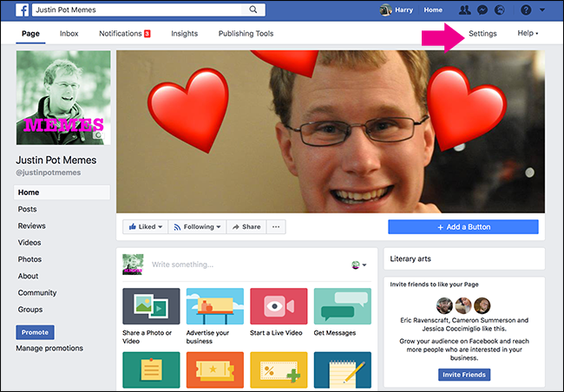Image resolution: width=564 pixels, height=392 pixels.
Task: Click the more options ellipsis button
Action: pyautogui.click(x=276, y=227)
